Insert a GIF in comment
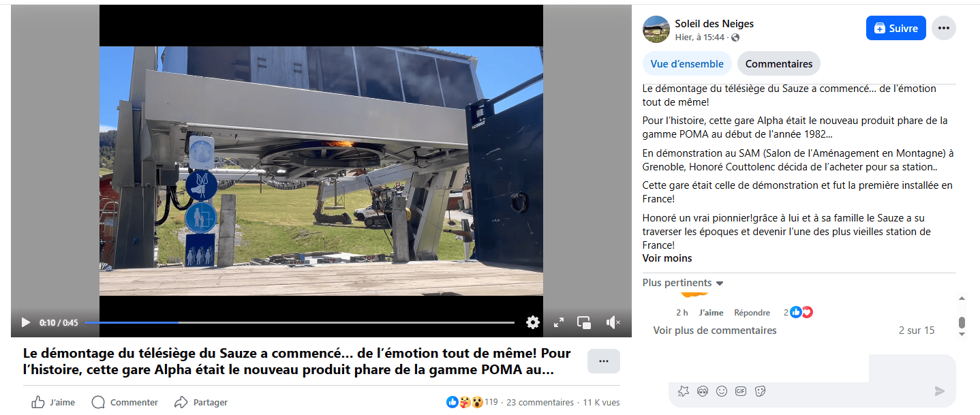The image size is (980, 415). [x=741, y=391]
